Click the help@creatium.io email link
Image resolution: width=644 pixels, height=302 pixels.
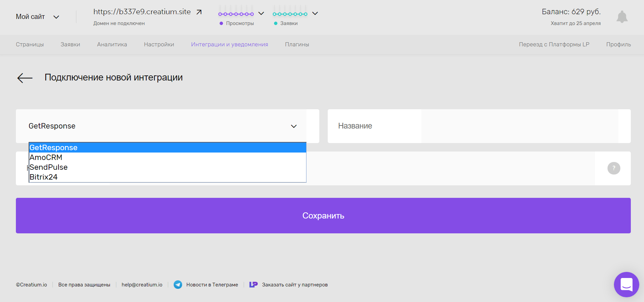tap(142, 285)
